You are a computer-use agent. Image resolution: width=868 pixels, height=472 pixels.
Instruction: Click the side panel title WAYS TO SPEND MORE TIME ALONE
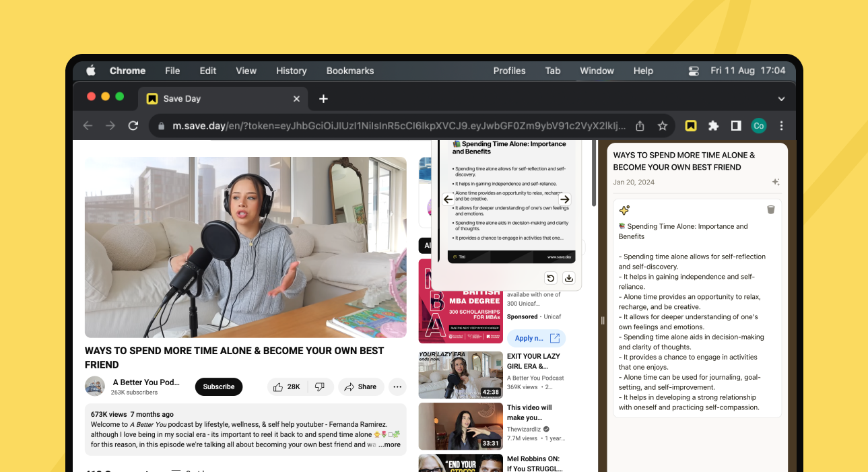click(x=684, y=161)
